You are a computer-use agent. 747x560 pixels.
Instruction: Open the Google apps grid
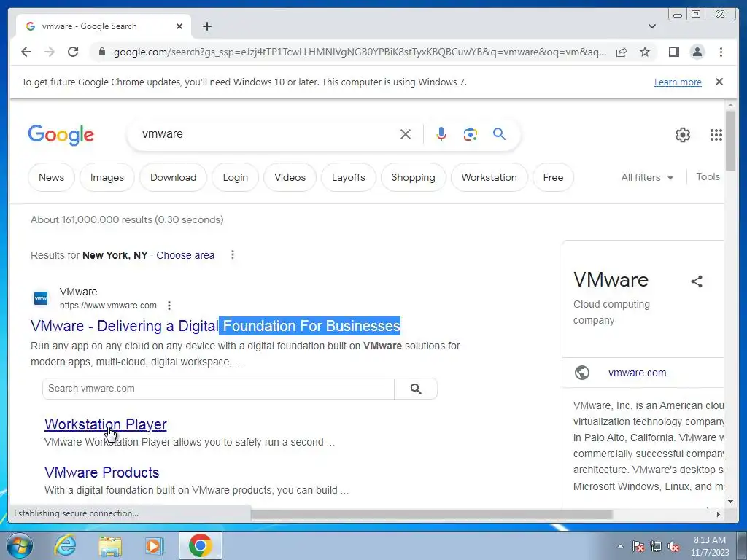tap(716, 135)
